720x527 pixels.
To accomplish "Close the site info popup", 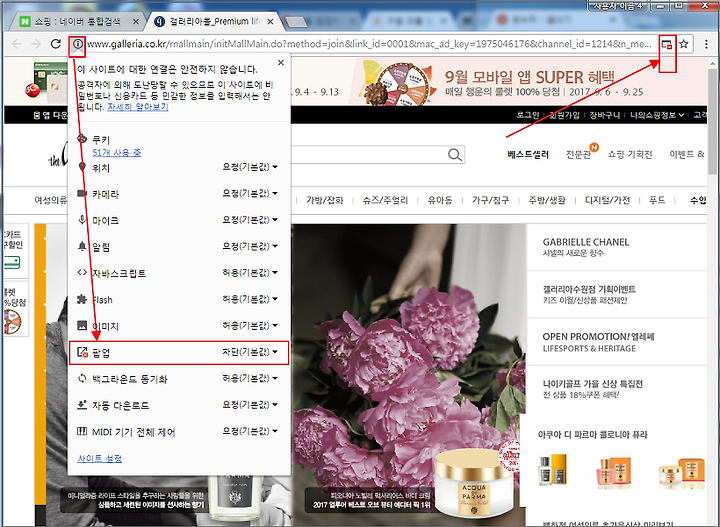I will tap(281, 62).
